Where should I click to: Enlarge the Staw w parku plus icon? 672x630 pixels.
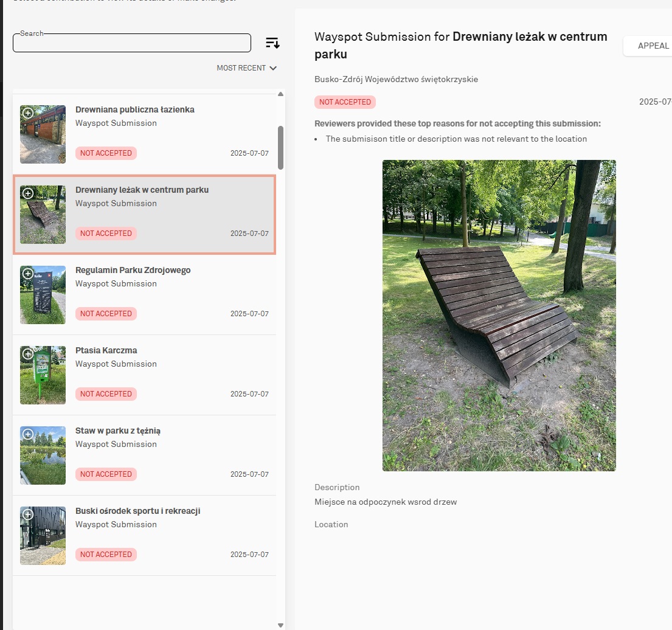[28, 434]
